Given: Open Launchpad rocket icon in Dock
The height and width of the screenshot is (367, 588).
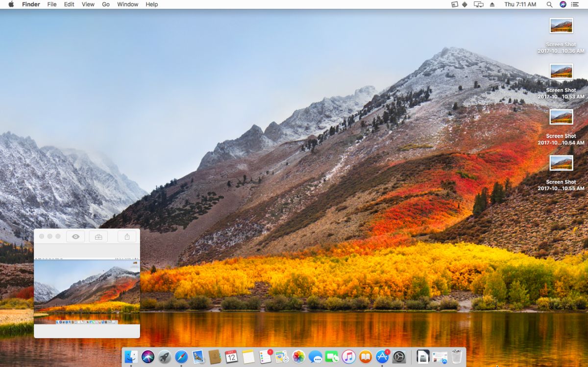Looking at the screenshot, I should 165,357.
